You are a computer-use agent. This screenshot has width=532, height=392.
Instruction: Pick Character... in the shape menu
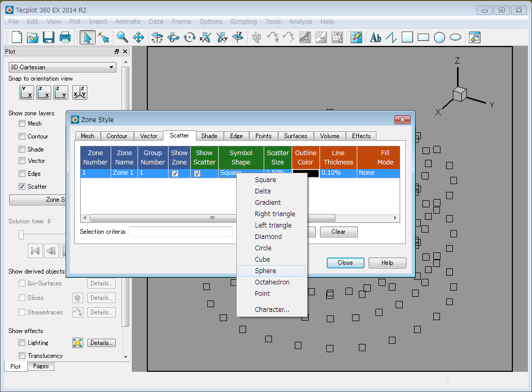point(271,310)
